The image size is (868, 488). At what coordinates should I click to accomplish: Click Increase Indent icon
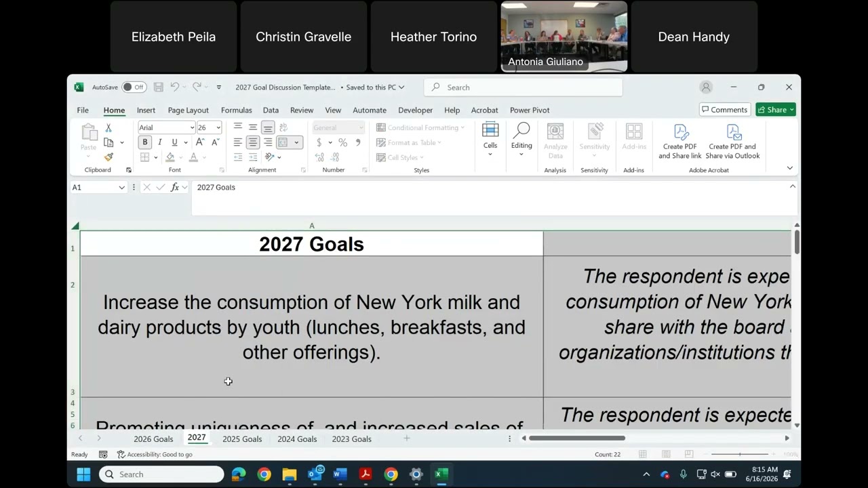coord(253,157)
